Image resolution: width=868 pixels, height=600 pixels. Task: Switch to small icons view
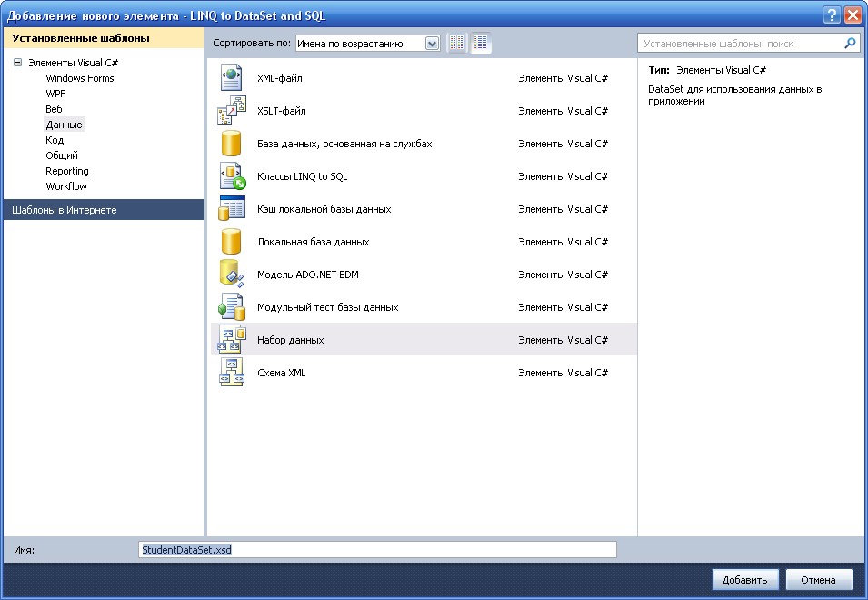click(456, 43)
